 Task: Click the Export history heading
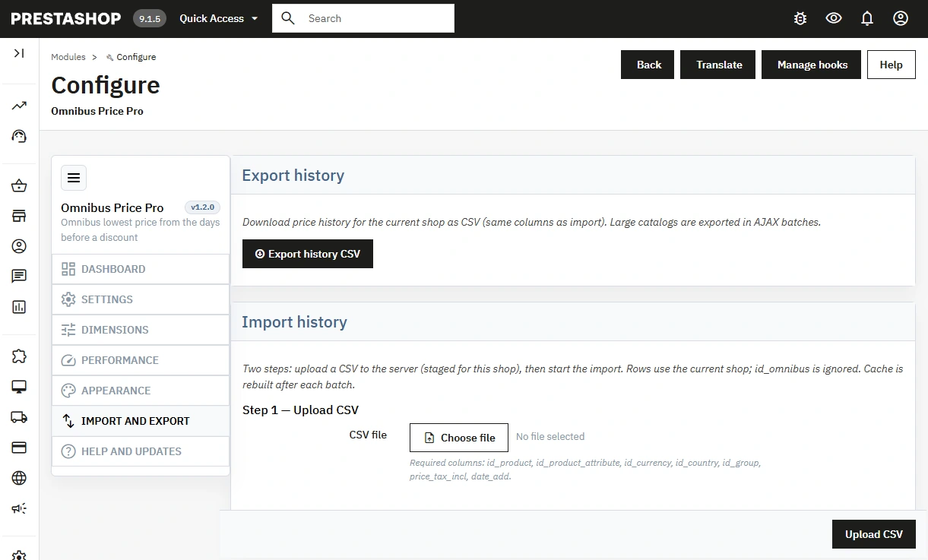click(x=293, y=176)
